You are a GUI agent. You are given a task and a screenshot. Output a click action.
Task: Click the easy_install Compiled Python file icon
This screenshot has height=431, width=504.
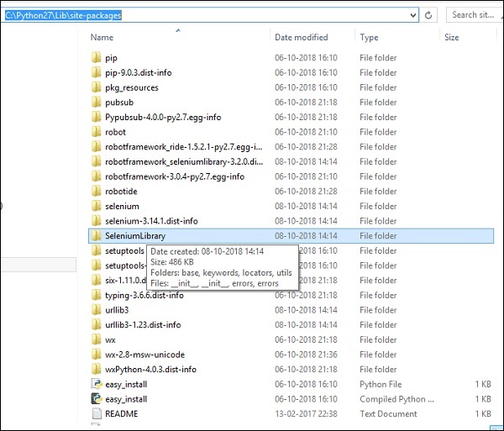tap(97, 399)
